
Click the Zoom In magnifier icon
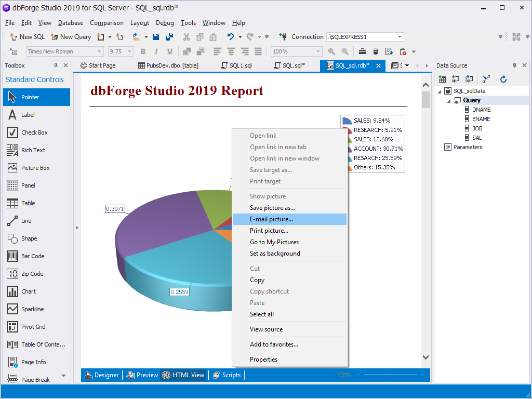(331, 51)
